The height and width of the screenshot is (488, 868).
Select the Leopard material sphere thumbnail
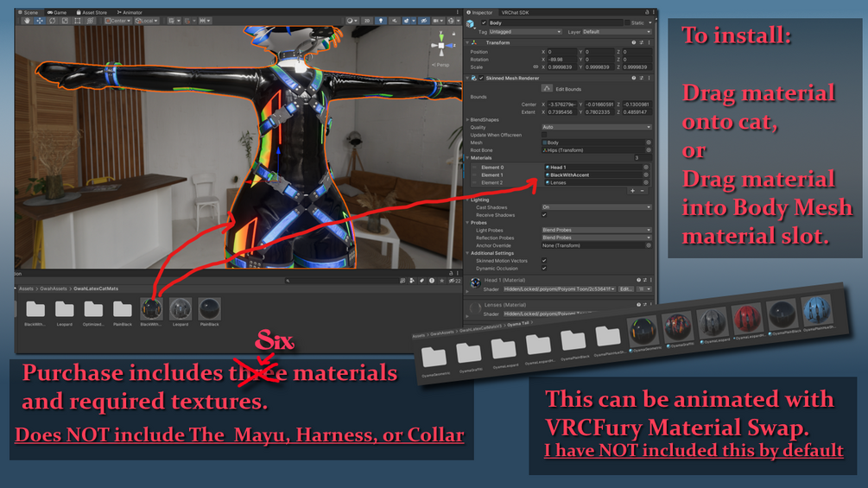(181, 308)
